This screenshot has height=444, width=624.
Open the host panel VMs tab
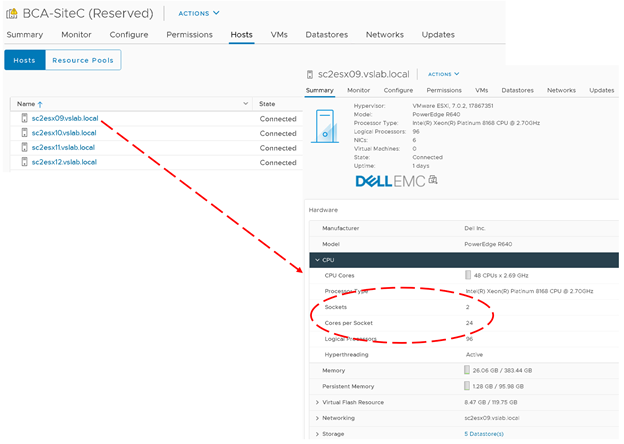click(481, 90)
